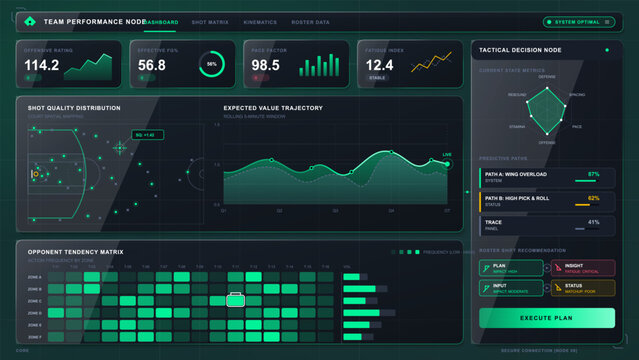This screenshot has height=360, width=639.
Task: Click the orange hoop marker on court map
Action: [36, 174]
